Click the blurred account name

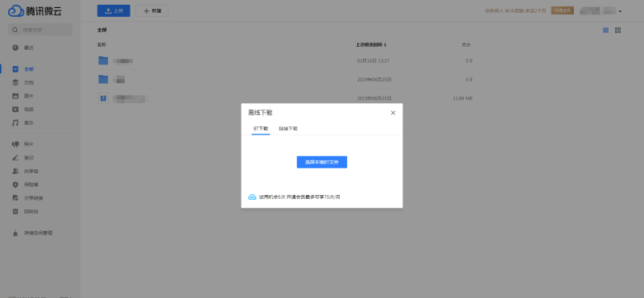[597, 11]
